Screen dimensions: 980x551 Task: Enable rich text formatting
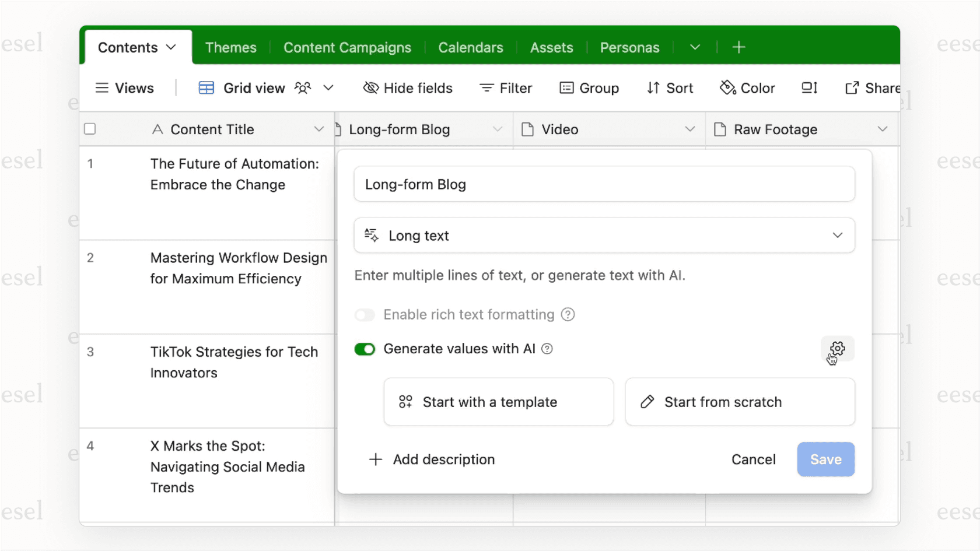click(x=365, y=314)
